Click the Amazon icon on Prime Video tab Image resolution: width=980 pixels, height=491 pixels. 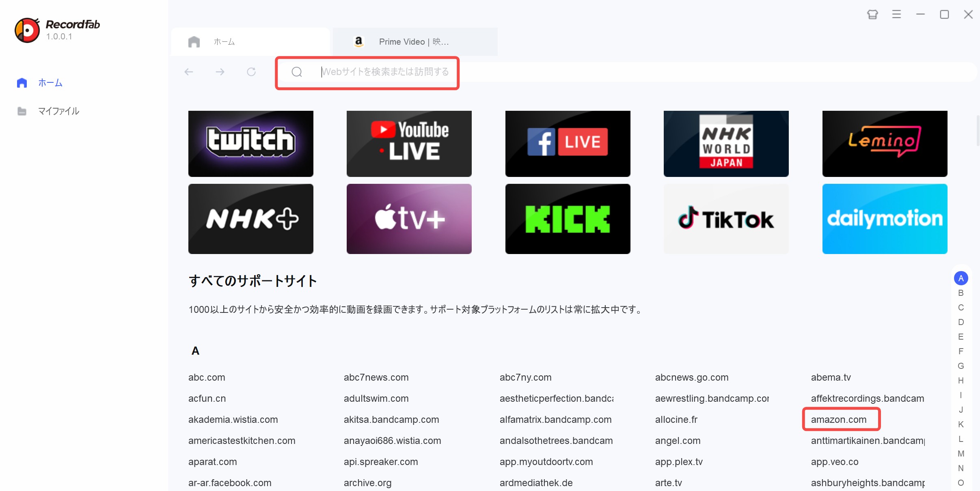[x=358, y=41]
